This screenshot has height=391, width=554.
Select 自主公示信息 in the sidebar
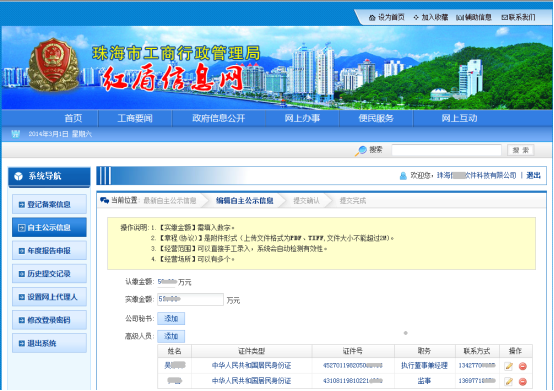pyautogui.click(x=49, y=227)
